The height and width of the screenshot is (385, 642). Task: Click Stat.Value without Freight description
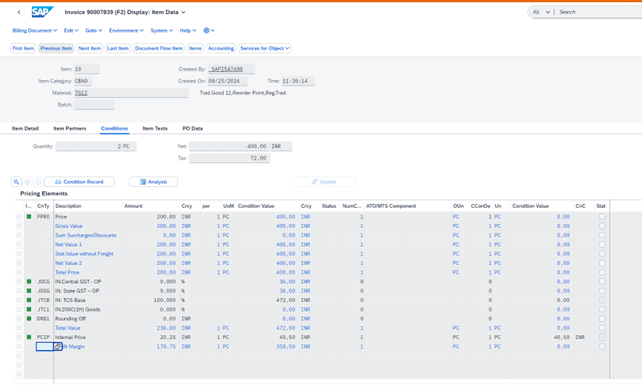tap(84, 254)
